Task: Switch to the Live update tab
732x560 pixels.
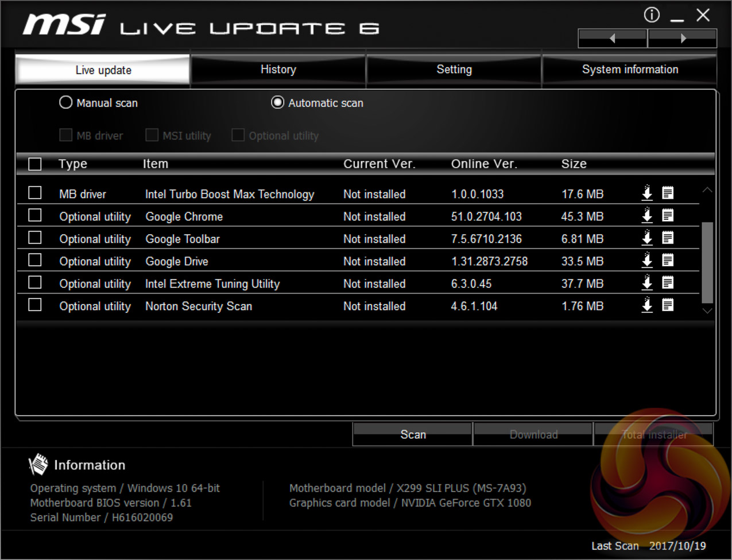Action: point(103,70)
